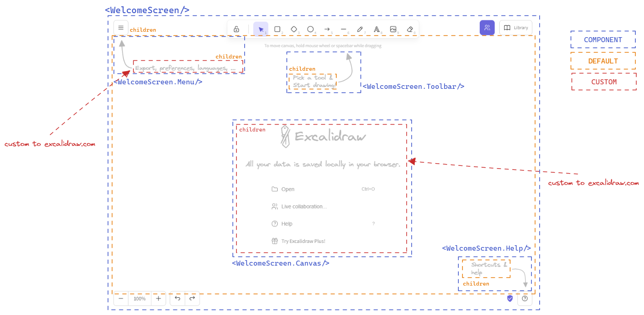Toggle the Selection tool active state
The width and height of the screenshot is (644, 315).
[261, 29]
